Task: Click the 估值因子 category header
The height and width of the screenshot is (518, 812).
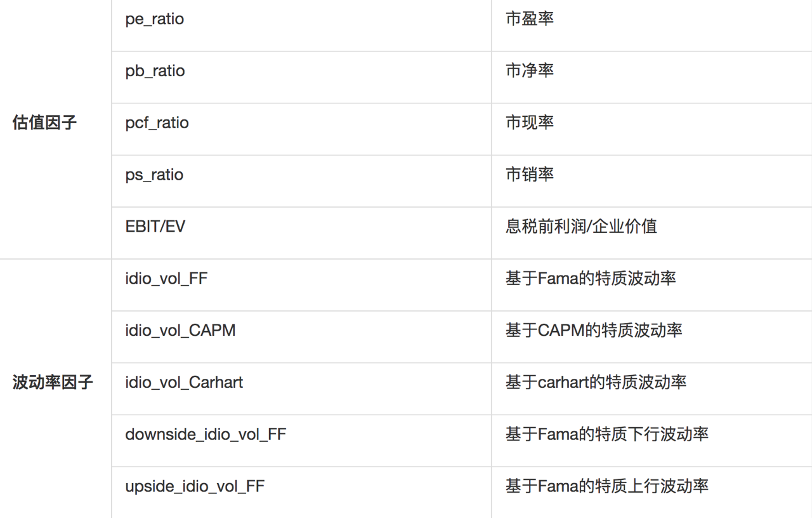Action: coord(44,123)
